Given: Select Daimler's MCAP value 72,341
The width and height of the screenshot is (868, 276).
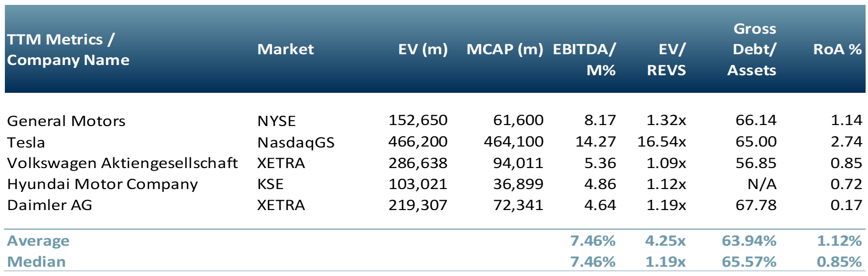Looking at the screenshot, I should click(518, 205).
